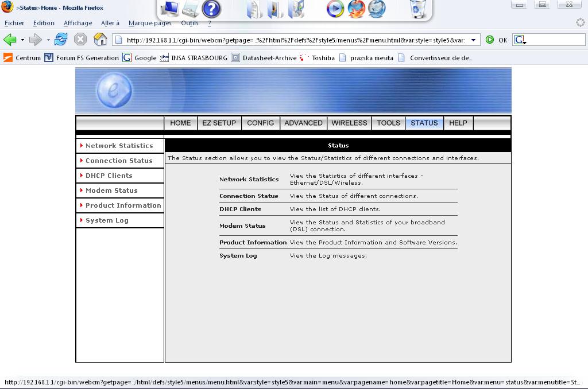Click 'System Log' in the main Status table
The image size is (588, 389).
pos(238,256)
